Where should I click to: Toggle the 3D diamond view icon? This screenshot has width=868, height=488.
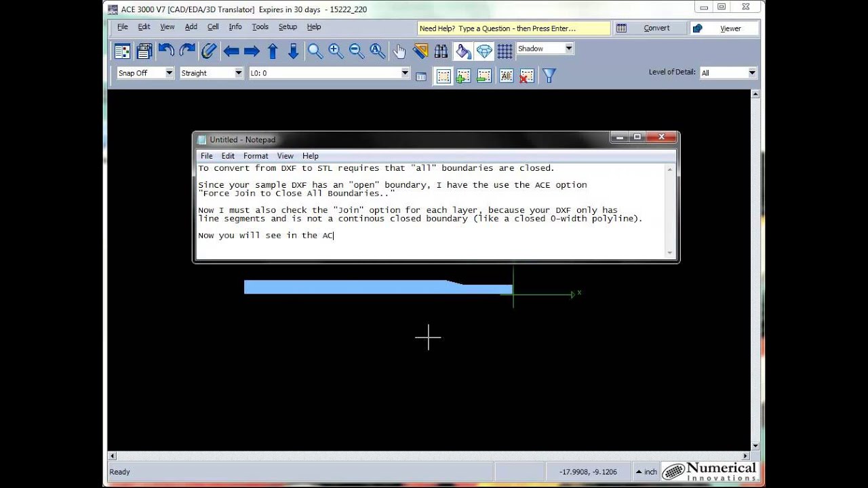484,52
